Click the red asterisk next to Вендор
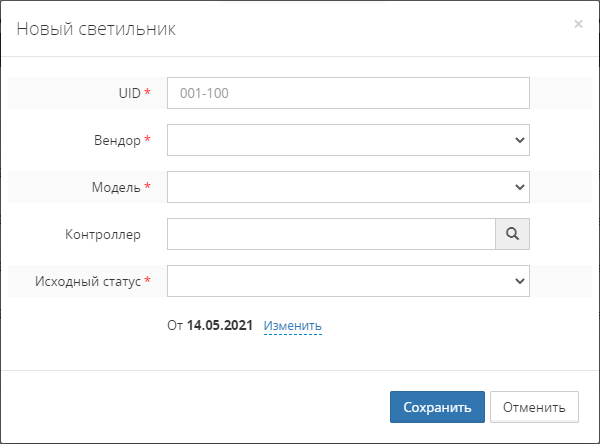This screenshot has height=444, width=600. coord(148,140)
